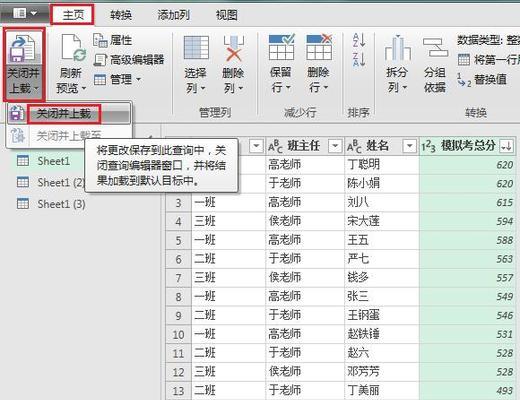The height and width of the screenshot is (400, 520).
Task: Click Use First Row as Headers (将第一行)
Action: coord(488,60)
